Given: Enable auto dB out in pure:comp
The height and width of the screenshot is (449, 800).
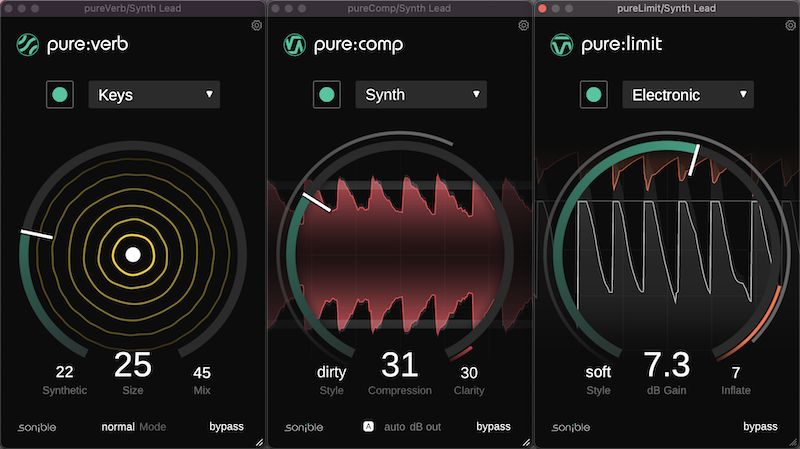Looking at the screenshot, I should point(368,427).
